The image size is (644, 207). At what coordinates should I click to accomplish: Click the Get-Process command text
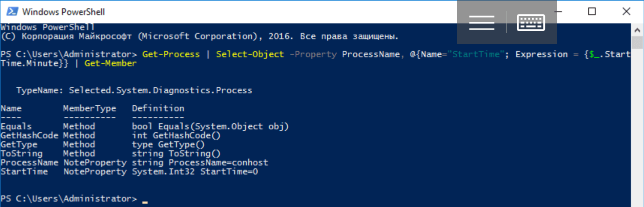[x=171, y=54]
